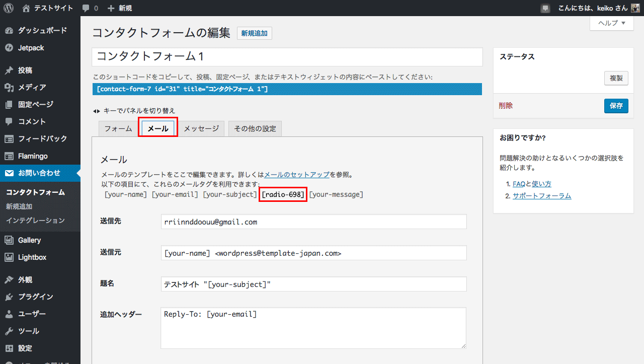The image size is (644, 364).
Task: Click こんにちは、keiko さん greeting
Action: coord(592,8)
